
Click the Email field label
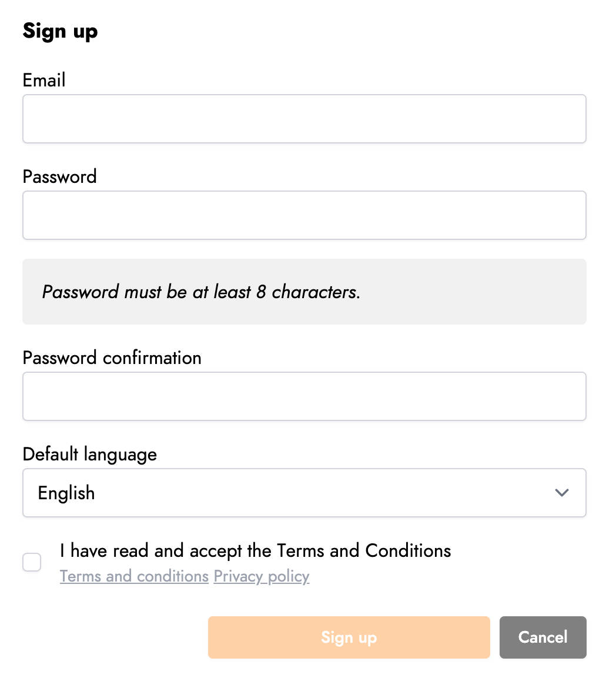click(x=44, y=81)
